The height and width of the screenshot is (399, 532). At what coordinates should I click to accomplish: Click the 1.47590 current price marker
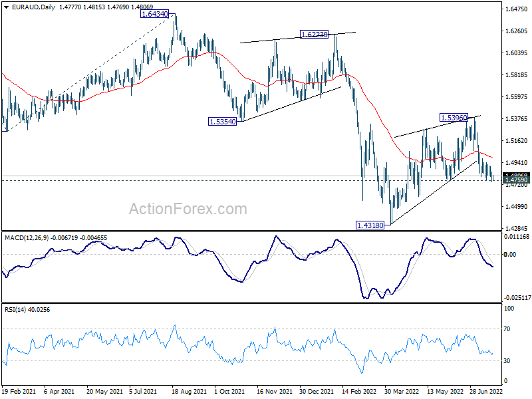pyautogui.click(x=517, y=180)
